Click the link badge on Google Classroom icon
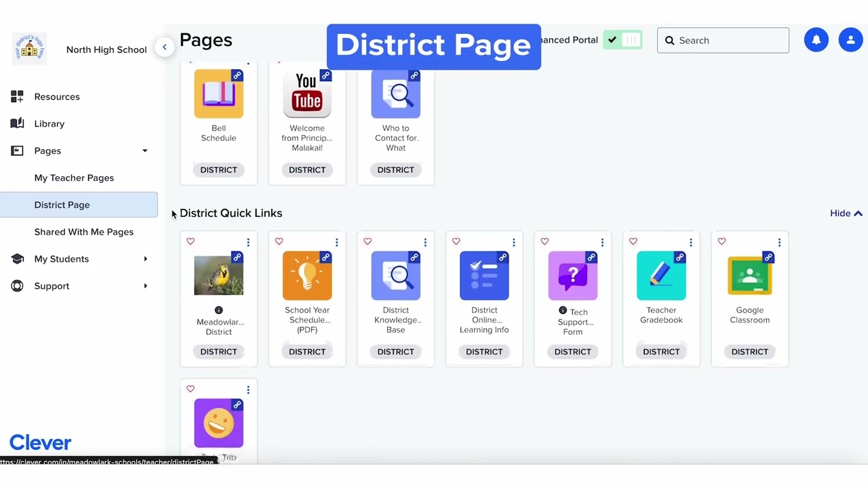 [x=768, y=258]
